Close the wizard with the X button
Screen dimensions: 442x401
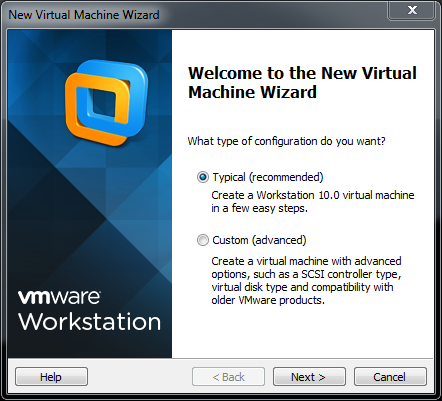[x=412, y=10]
